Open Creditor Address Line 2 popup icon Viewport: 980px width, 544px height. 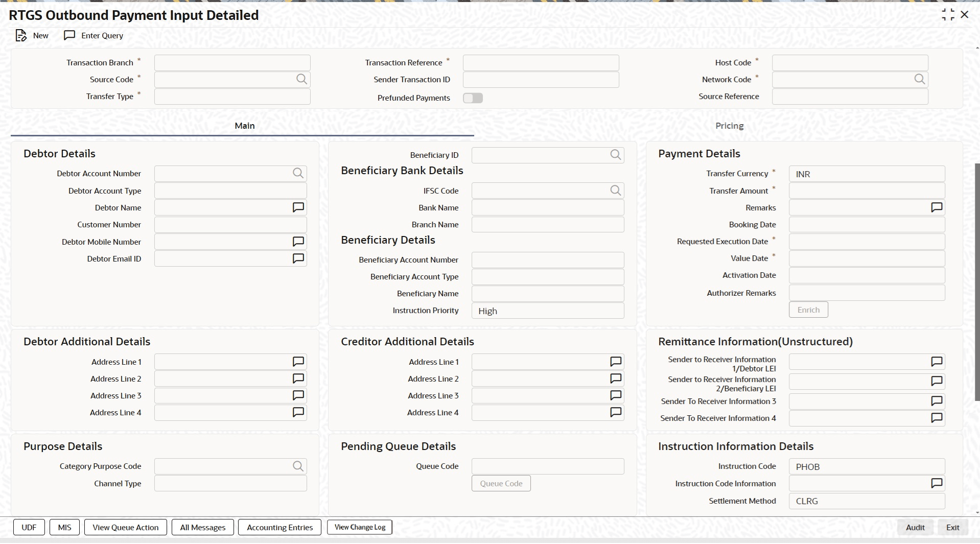point(616,379)
